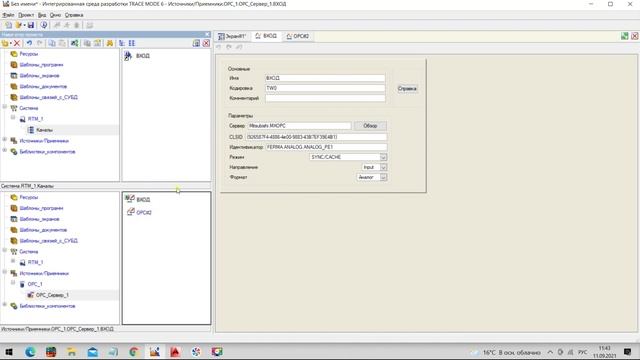Viewport: 640px width, 360px height.
Task: Open the Файл menu
Action: tap(8, 15)
